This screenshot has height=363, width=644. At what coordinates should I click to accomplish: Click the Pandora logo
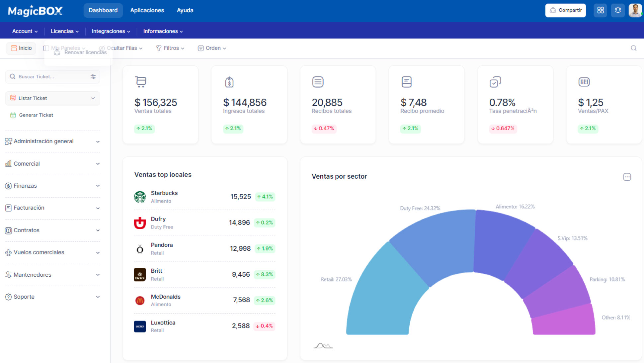click(x=140, y=249)
